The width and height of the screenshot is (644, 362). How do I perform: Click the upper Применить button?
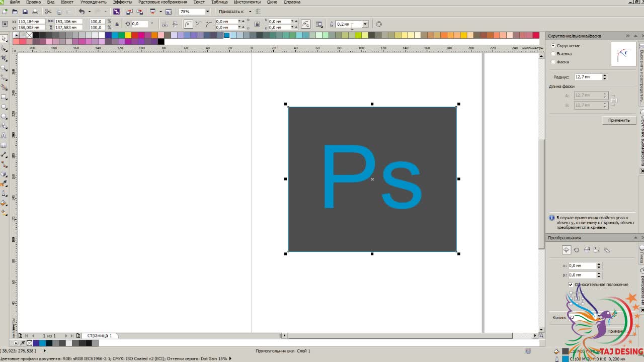tap(619, 120)
